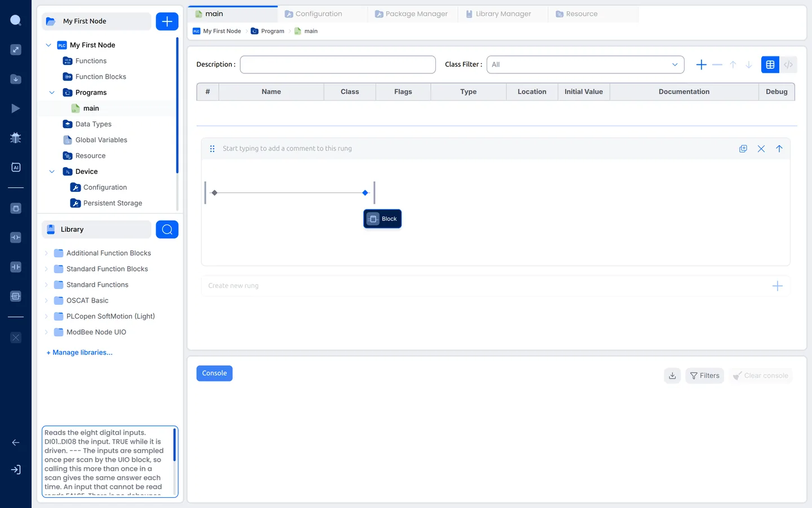
Task: Click the Description input field
Action: [x=338, y=64]
